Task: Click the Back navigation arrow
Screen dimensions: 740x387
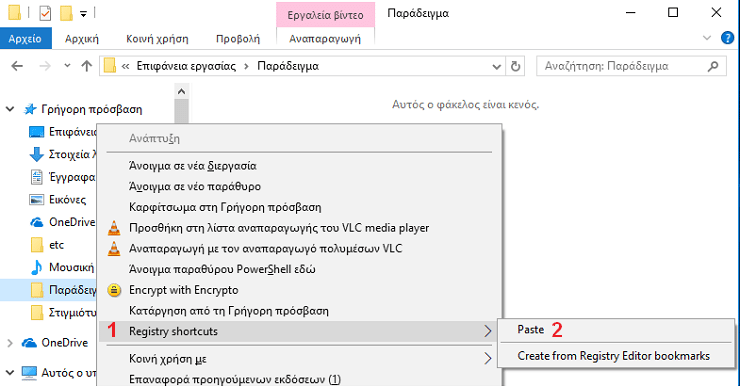Action: tap(17, 66)
